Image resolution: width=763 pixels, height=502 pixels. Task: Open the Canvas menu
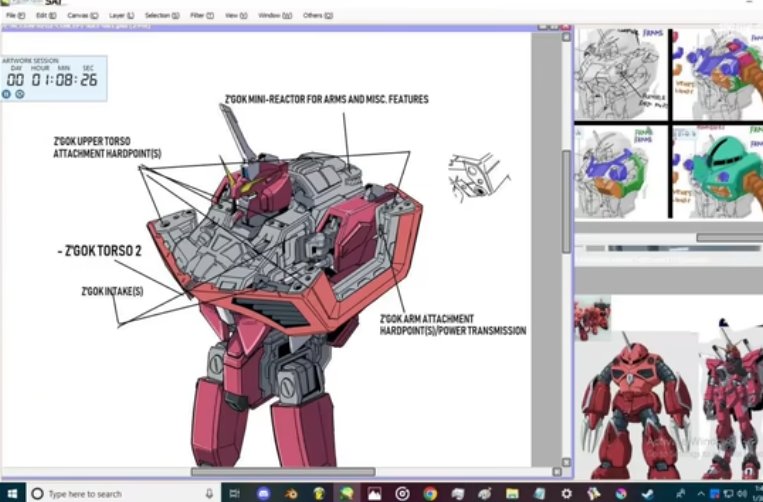[x=83, y=16]
